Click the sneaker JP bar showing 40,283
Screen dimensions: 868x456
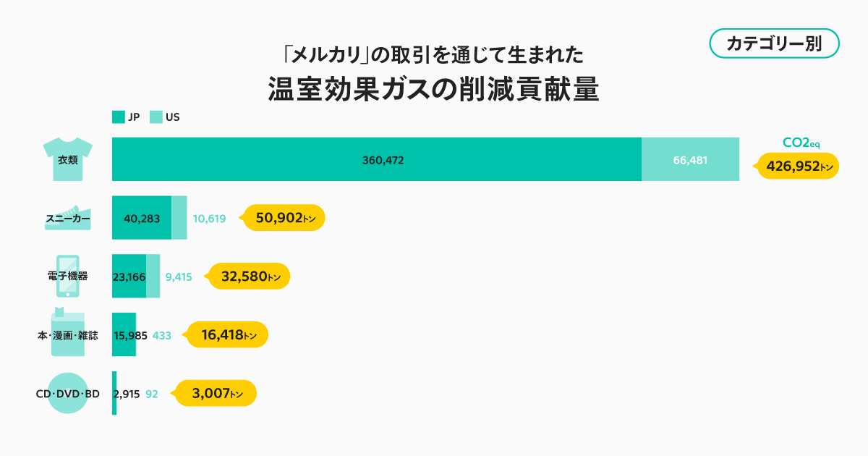tap(142, 217)
